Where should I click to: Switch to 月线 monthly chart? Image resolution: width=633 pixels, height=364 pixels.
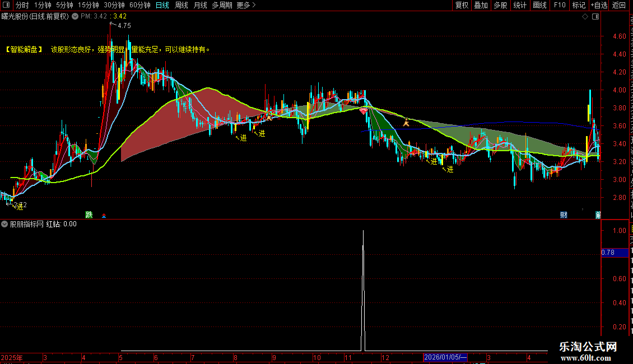click(200, 5)
